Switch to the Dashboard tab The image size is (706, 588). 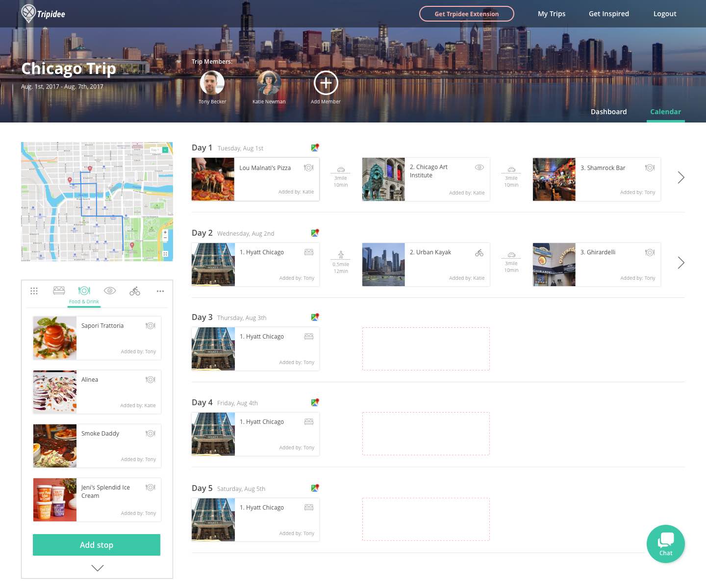coord(608,112)
